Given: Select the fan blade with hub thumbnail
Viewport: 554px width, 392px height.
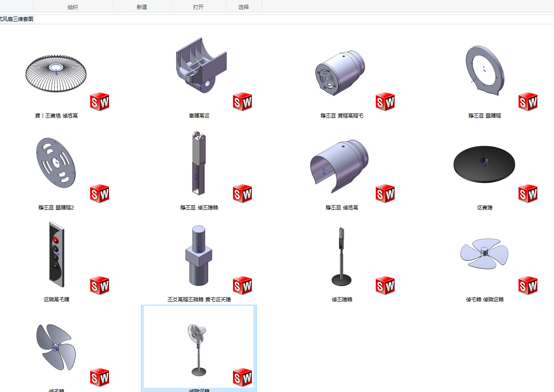Looking at the screenshot, I should [484, 254].
